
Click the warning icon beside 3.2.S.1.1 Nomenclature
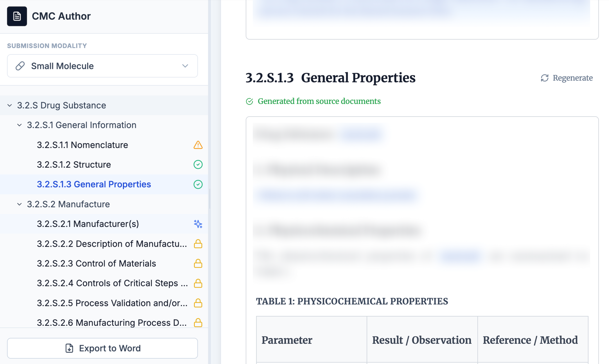pos(198,145)
